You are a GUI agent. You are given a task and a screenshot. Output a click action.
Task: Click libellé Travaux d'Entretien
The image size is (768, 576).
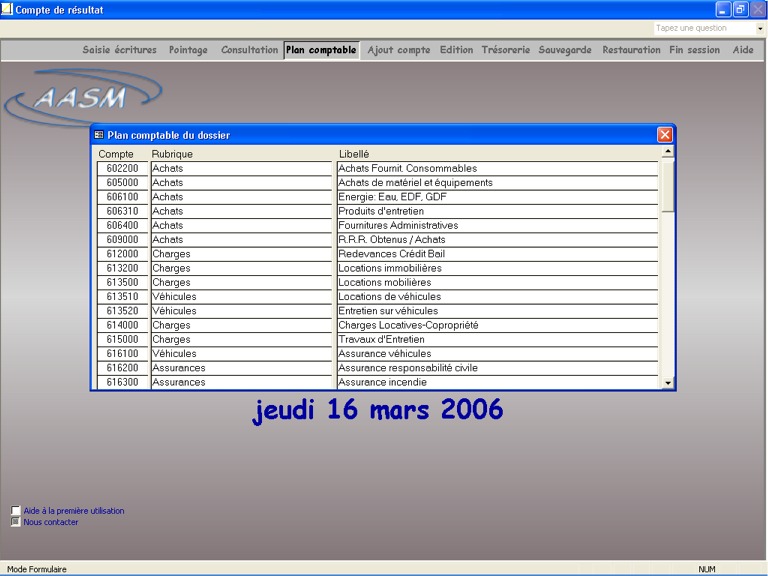(x=498, y=339)
